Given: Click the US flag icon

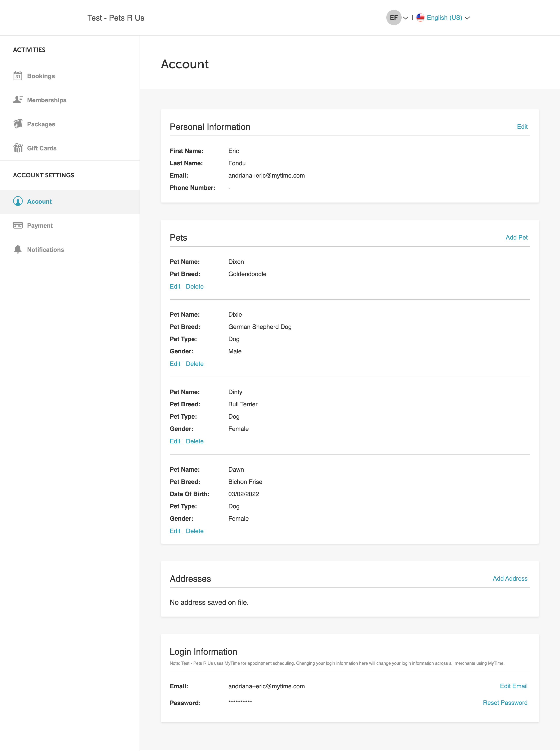Looking at the screenshot, I should click(x=420, y=18).
